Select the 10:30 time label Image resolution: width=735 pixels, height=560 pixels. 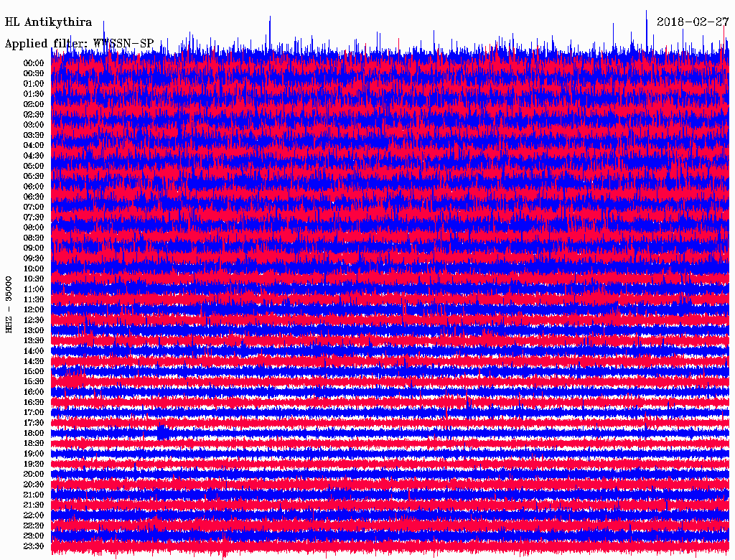pos(34,279)
